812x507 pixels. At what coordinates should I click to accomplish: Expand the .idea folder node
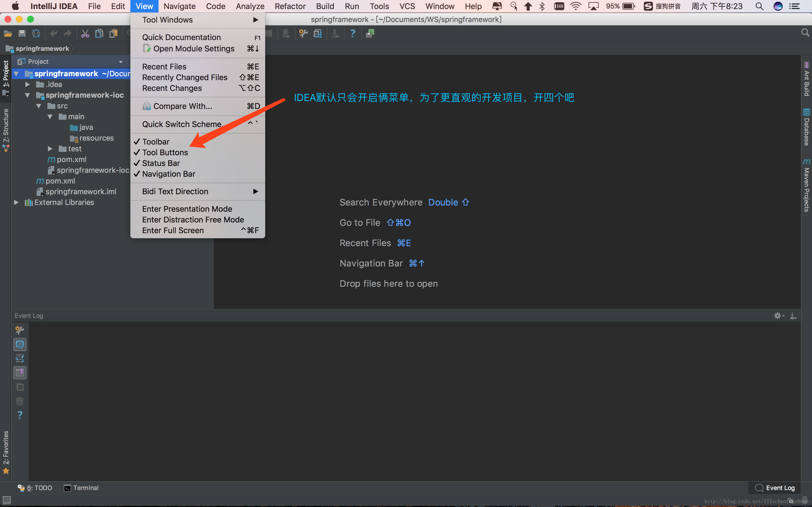[28, 84]
